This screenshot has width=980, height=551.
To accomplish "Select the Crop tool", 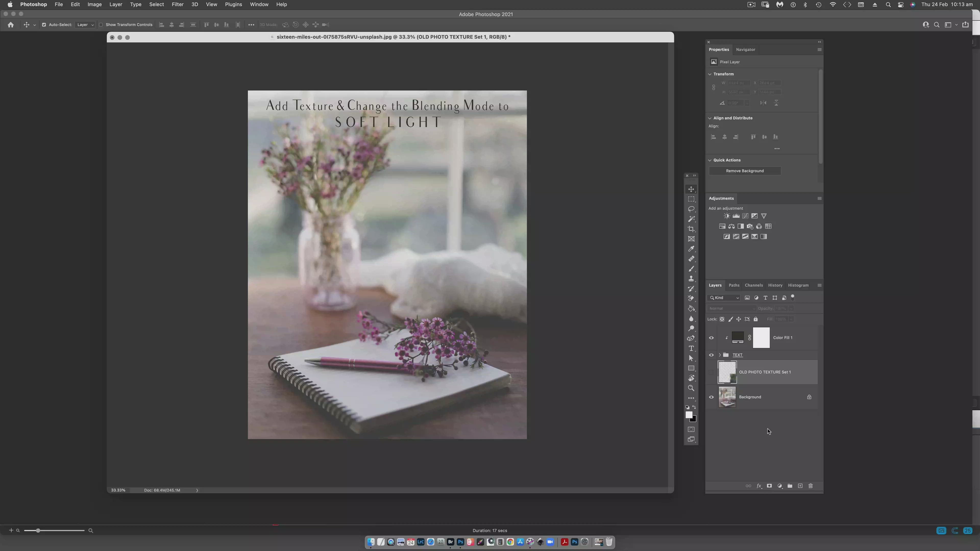I will coord(691,229).
